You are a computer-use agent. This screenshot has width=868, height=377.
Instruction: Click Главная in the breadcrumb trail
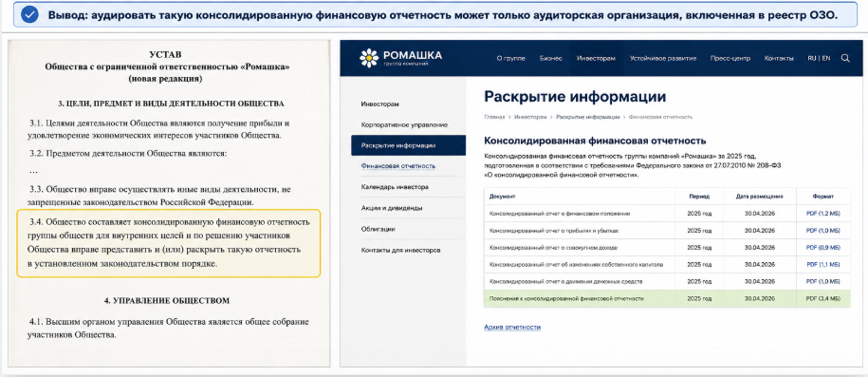[x=494, y=118]
